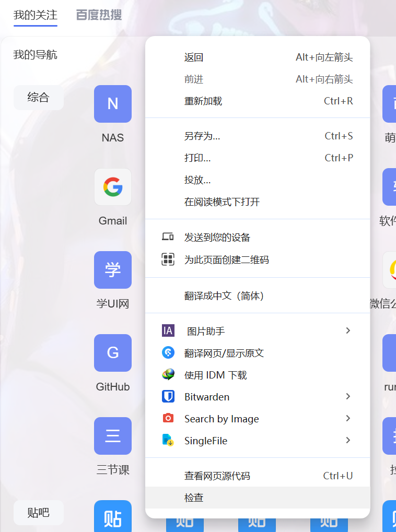Click 为此页面创建二维码 QR option
396x532 pixels.
[226, 259]
